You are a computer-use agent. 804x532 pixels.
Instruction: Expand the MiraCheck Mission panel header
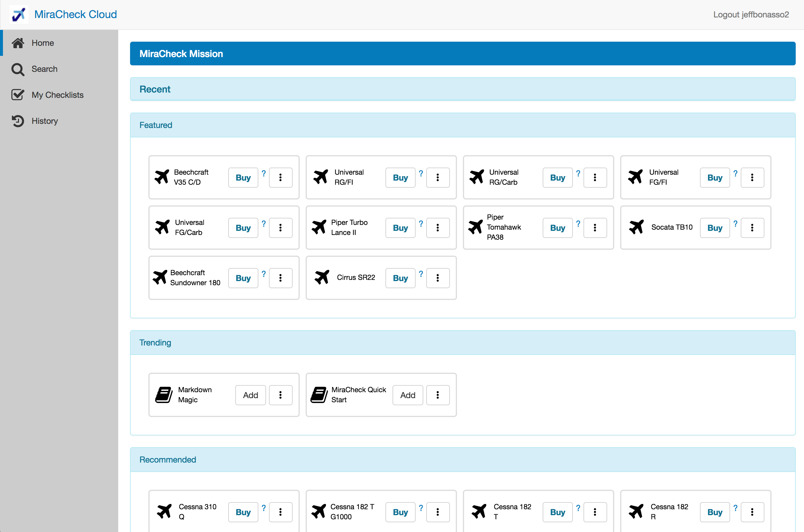tap(463, 53)
